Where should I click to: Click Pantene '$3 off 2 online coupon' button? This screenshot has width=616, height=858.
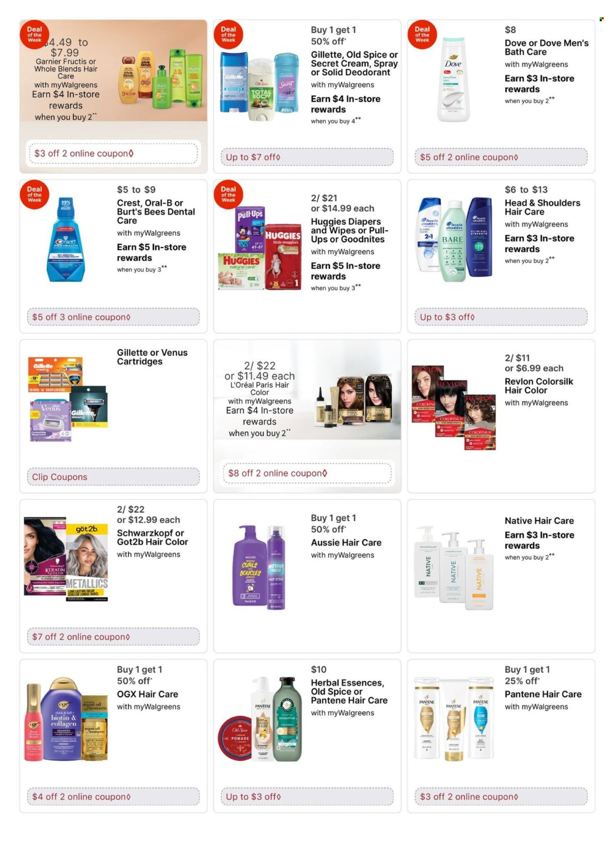(501, 796)
